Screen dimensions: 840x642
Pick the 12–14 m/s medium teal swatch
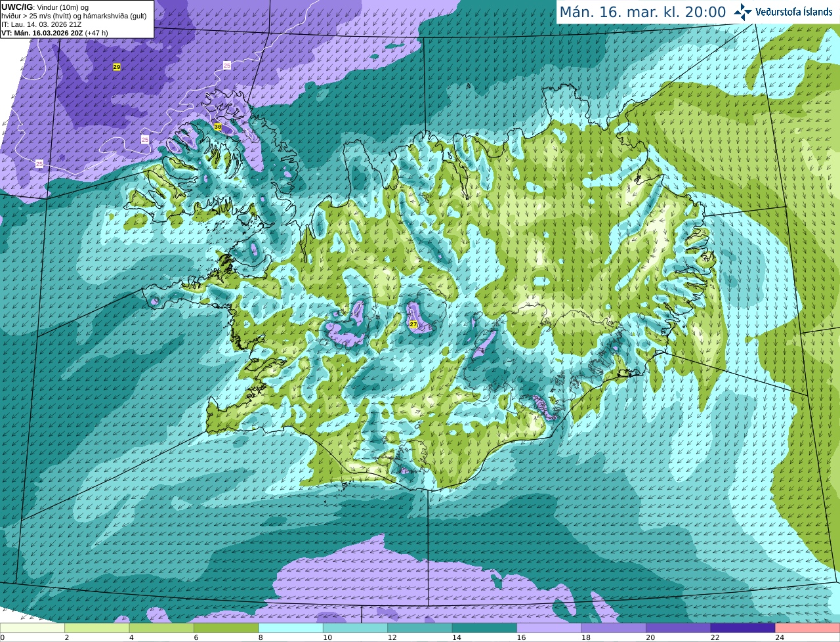(x=420, y=628)
